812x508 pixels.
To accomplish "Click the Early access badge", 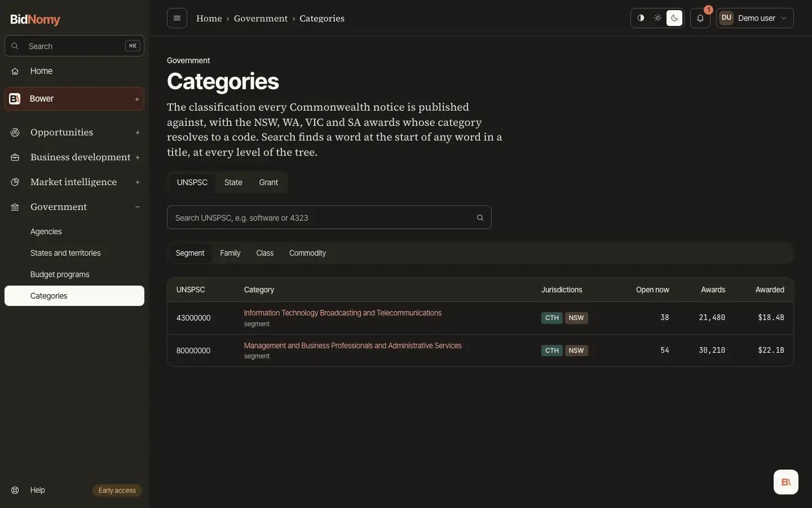I will pos(117,491).
